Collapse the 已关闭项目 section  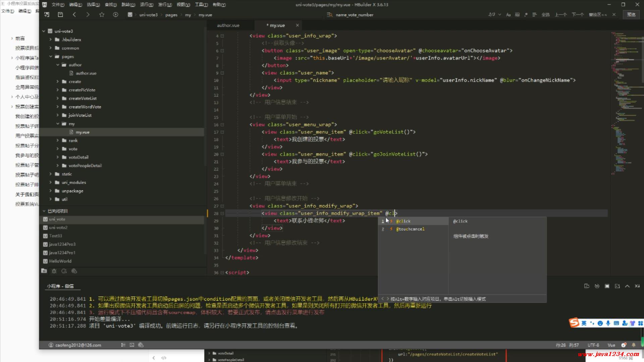point(44,211)
